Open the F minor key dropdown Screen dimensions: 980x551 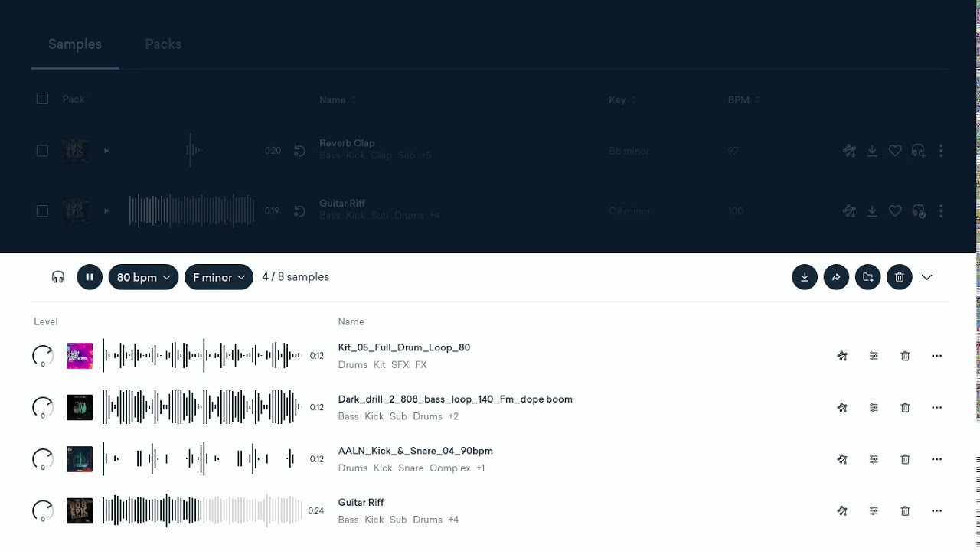click(x=219, y=277)
